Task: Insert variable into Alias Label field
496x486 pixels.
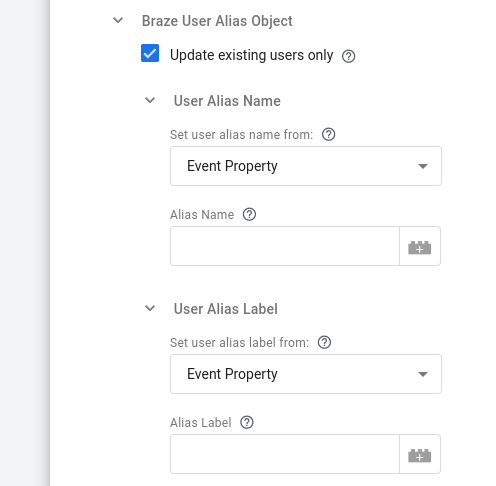Action: (420, 454)
